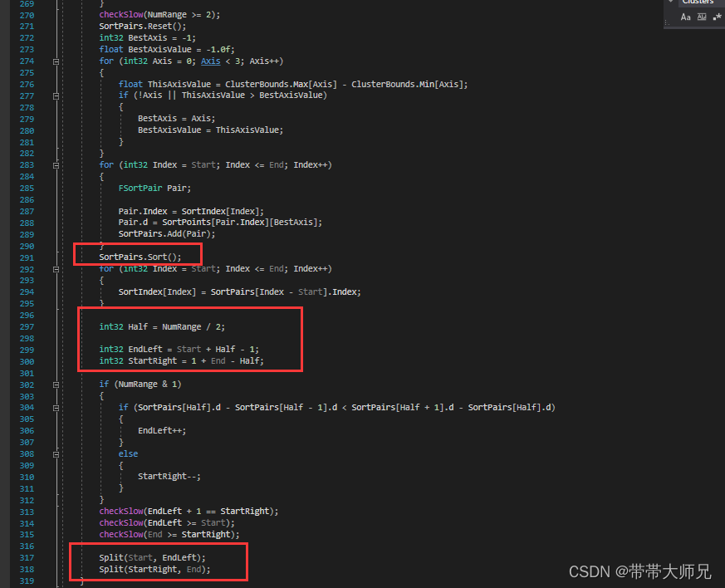This screenshot has height=588, width=725.
Task: Click 'SortPairs.Sort();' on line 291
Action: [x=140, y=257]
